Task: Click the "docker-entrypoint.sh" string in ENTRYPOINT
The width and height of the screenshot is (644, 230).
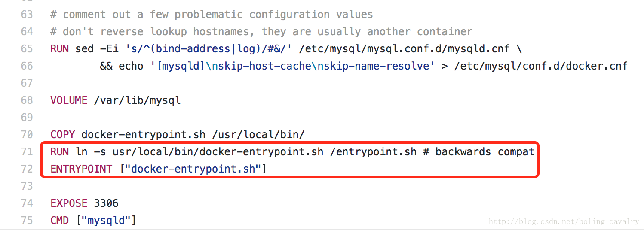Action: click(193, 169)
